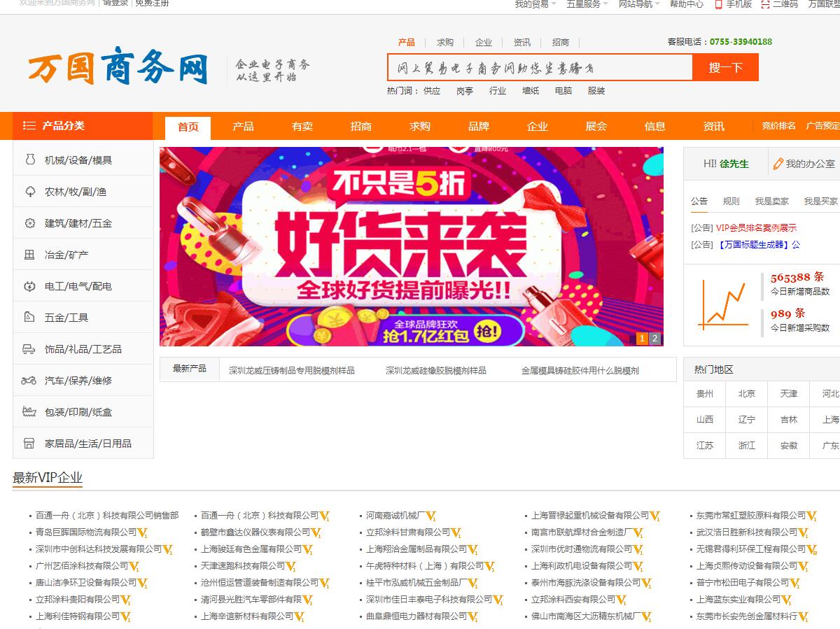Focus the main search input box
This screenshot has width=840, height=629.
tap(540, 68)
